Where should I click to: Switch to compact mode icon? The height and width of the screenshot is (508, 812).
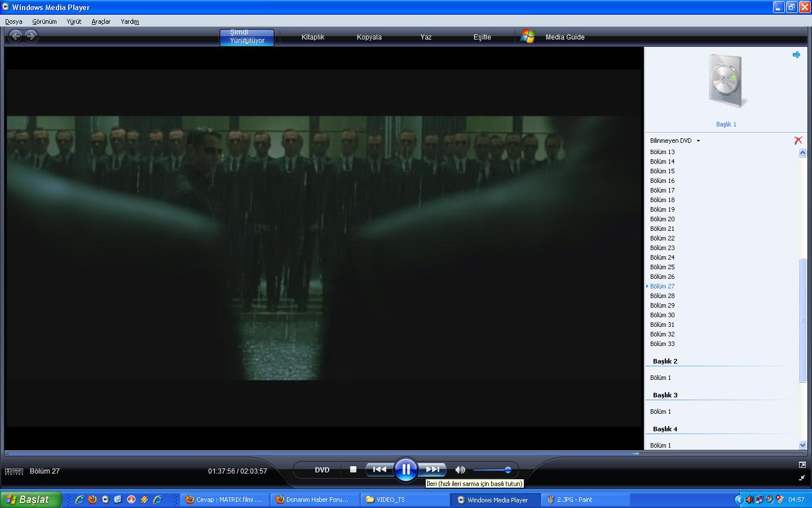[802, 478]
